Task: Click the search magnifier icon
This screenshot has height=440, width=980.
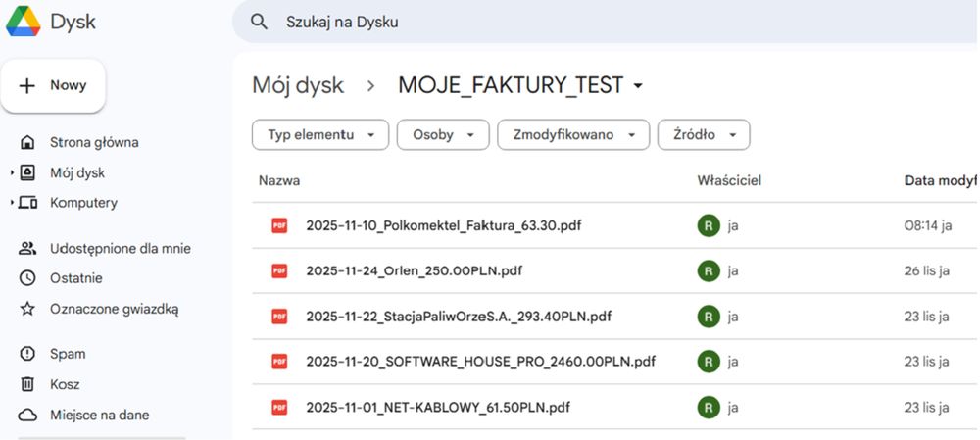Action: 259,22
